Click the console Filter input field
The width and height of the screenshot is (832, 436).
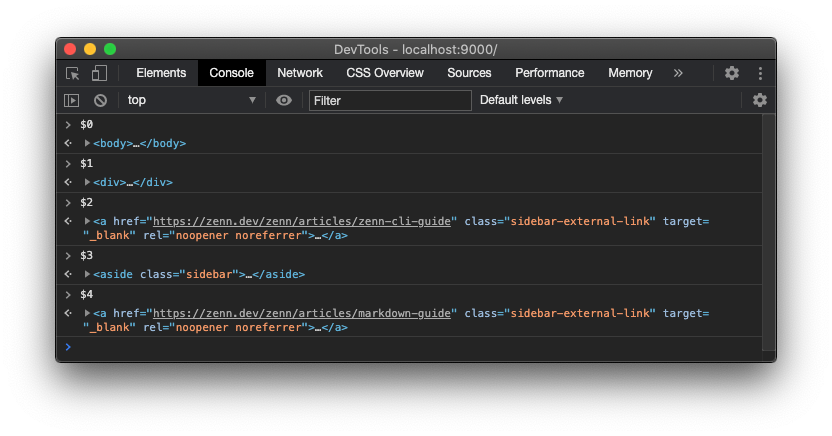tap(390, 100)
